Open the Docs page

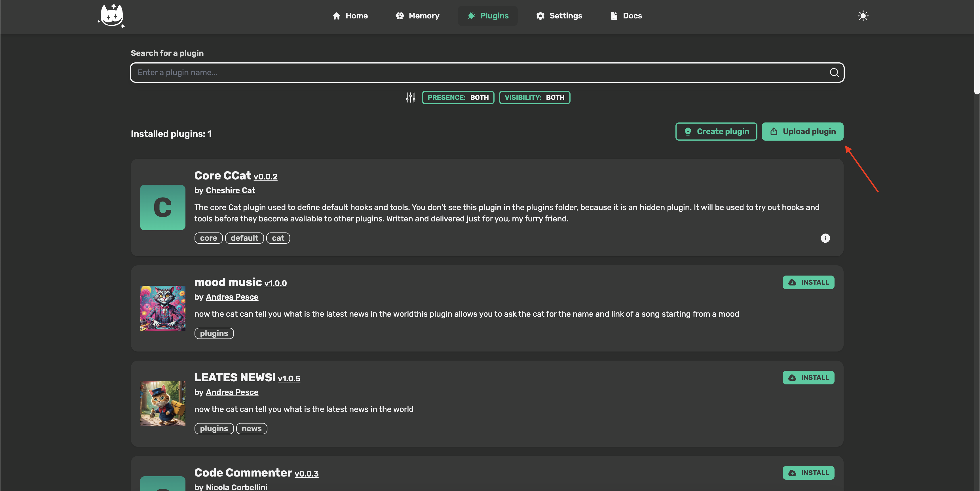[x=626, y=16]
